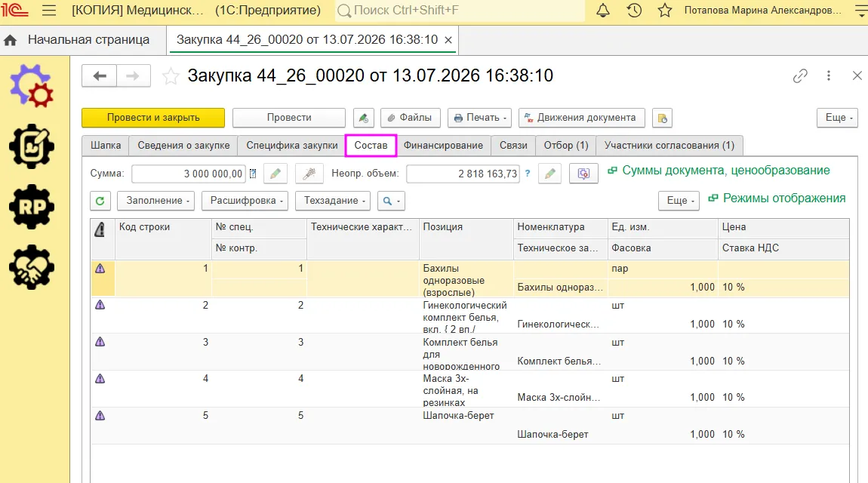Switch to Состав tab
This screenshot has width=868, height=483.
click(371, 146)
